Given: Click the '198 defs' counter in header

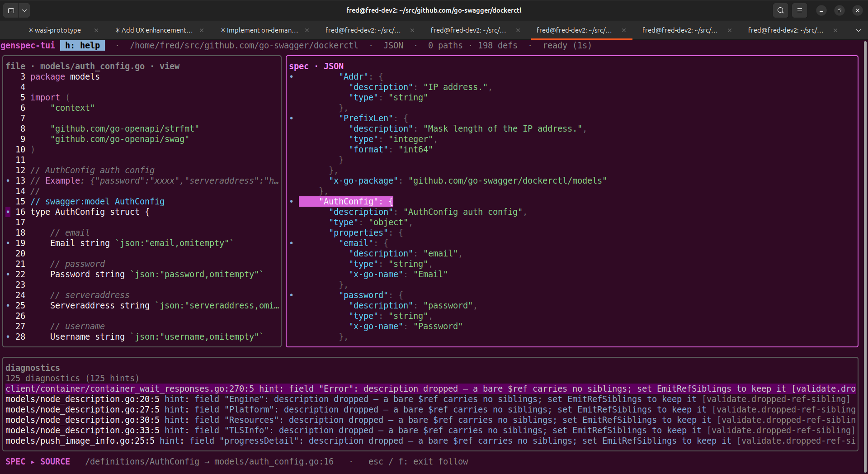Looking at the screenshot, I should pos(497,45).
